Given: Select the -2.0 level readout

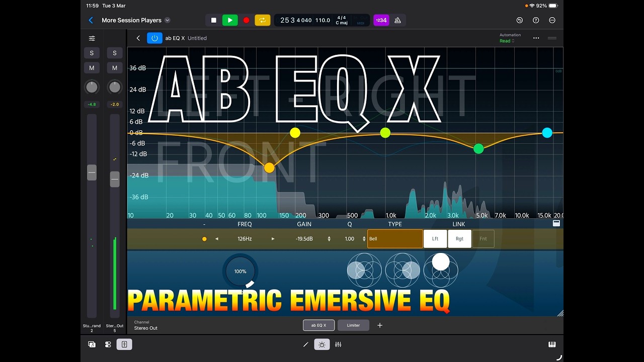Looking at the screenshot, I should pyautogui.click(x=115, y=105).
